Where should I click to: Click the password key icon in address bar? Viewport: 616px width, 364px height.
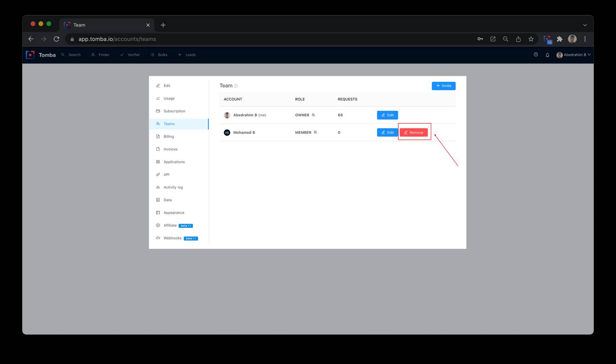coord(480,39)
